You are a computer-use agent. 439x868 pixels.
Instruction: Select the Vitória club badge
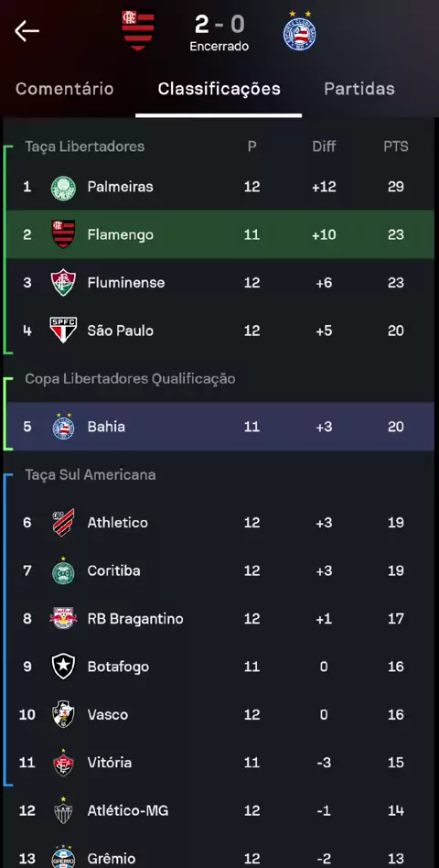[63, 763]
